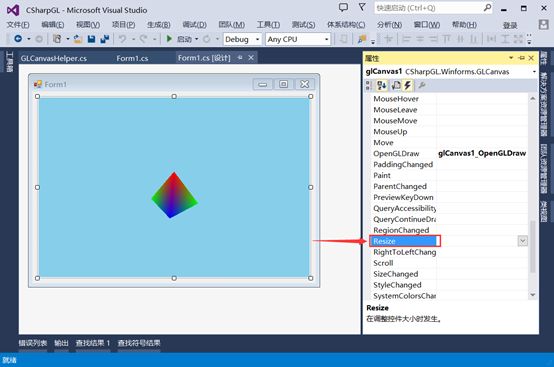Open the 帮助(H) menu
The width and height of the screenshot is (554, 367).
point(464,25)
